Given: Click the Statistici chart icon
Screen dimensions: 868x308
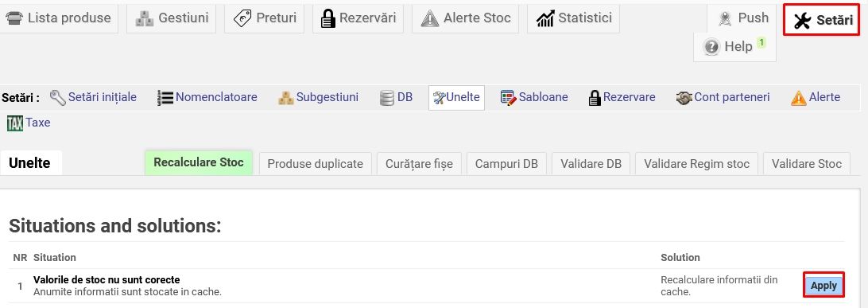Looking at the screenshot, I should point(545,19).
